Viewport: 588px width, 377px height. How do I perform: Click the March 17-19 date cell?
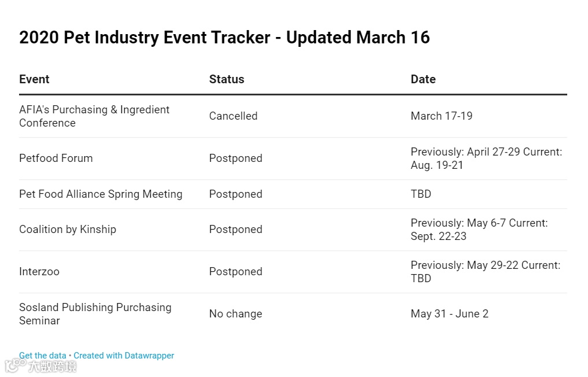441,116
